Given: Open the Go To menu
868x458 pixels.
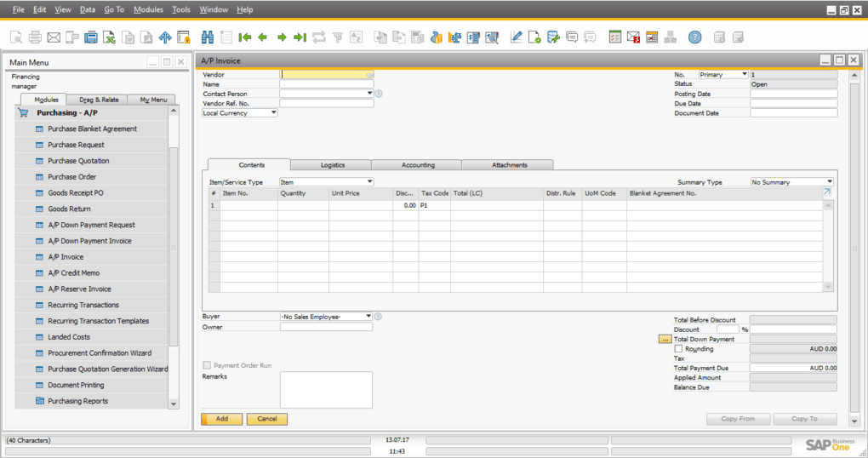Looking at the screenshot, I should click(114, 9).
